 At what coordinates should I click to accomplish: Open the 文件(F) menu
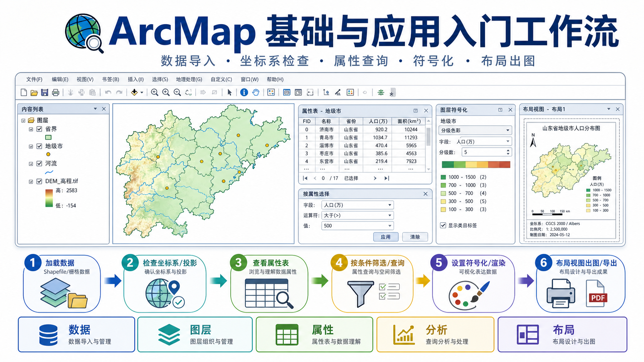pyautogui.click(x=34, y=79)
